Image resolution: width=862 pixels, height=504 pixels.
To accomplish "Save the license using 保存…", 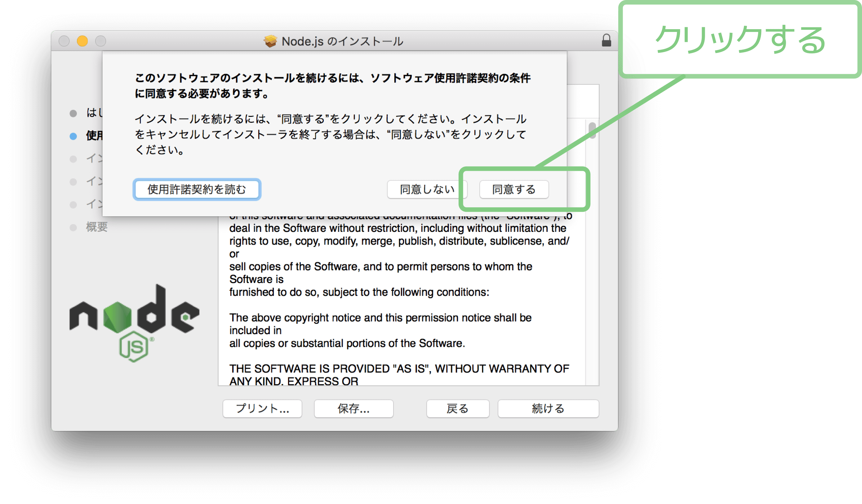I will point(353,408).
